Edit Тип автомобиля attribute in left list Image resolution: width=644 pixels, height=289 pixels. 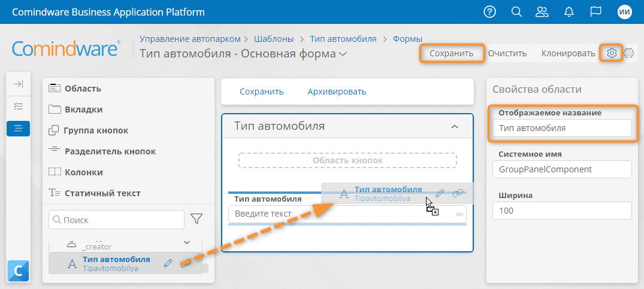pyautogui.click(x=168, y=263)
